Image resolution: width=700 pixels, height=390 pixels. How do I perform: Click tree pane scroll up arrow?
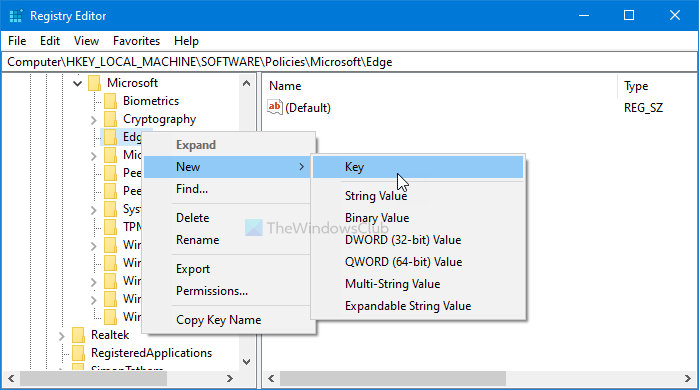pos(246,83)
